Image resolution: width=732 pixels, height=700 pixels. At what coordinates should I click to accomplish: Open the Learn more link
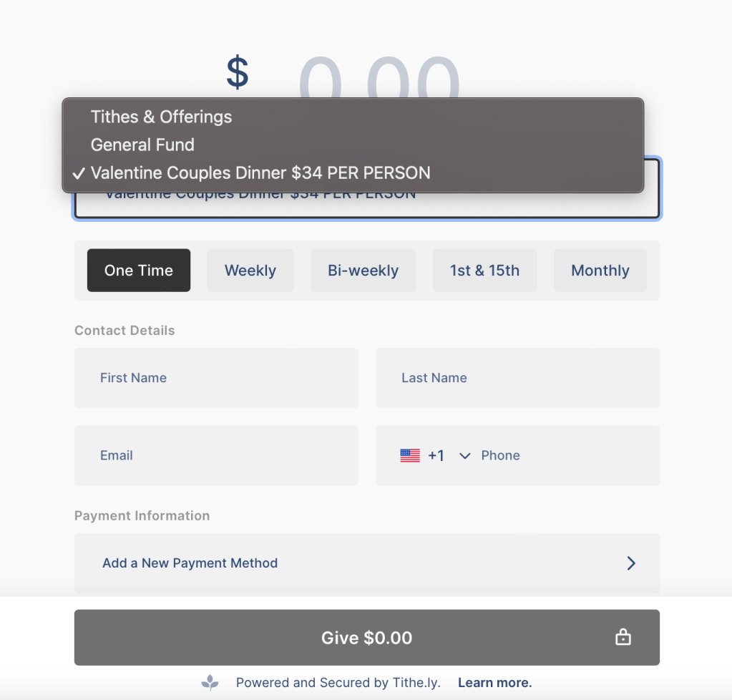coord(494,683)
